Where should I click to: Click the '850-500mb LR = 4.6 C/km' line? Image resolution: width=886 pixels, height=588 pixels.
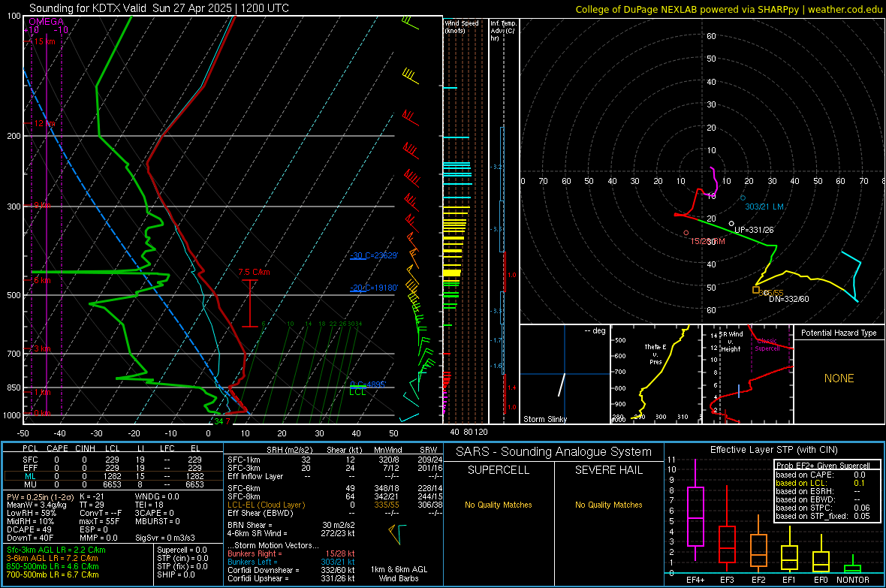click(53, 566)
